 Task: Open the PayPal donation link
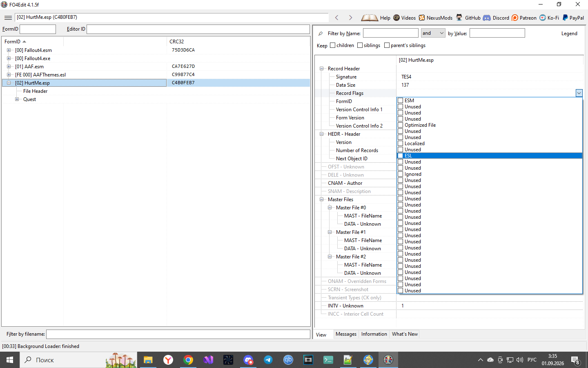tap(573, 18)
